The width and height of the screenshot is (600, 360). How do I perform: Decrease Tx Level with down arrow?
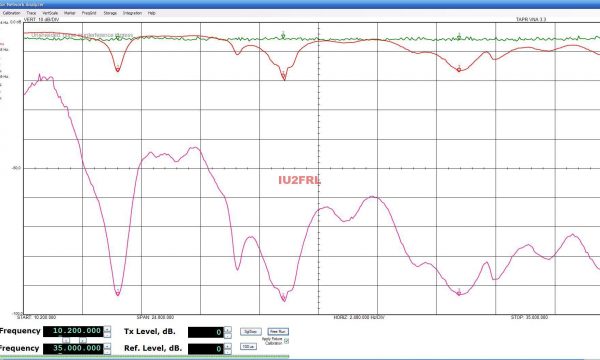tap(228, 336)
